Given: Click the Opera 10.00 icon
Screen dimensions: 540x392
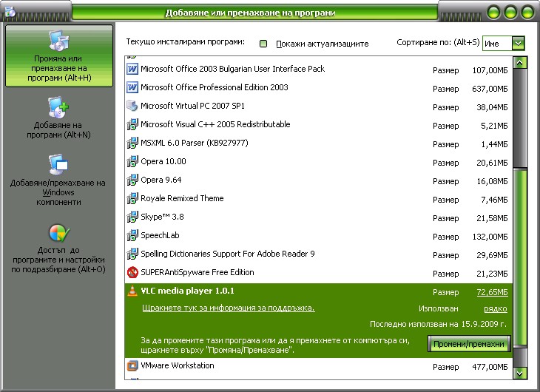Looking at the screenshot, I should (x=132, y=161).
